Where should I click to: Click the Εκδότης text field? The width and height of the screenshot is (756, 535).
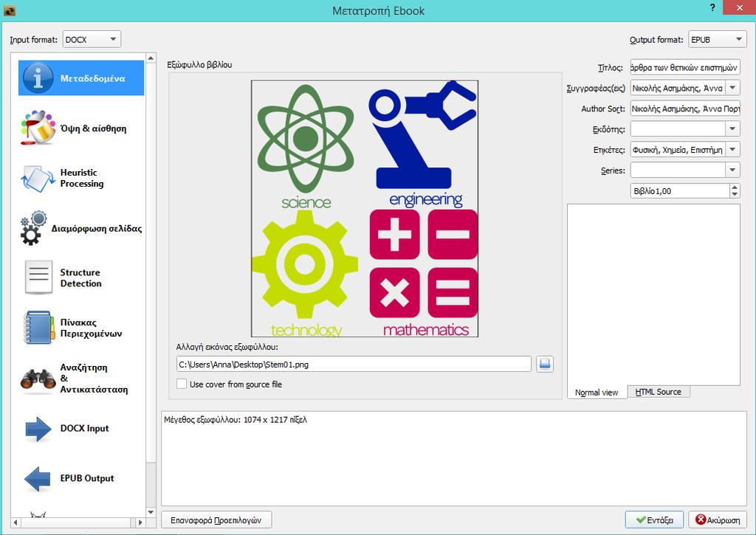(x=678, y=128)
